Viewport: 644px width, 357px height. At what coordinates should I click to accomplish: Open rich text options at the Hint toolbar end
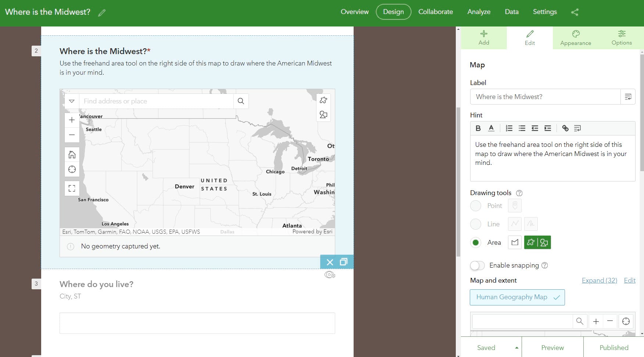point(577,128)
